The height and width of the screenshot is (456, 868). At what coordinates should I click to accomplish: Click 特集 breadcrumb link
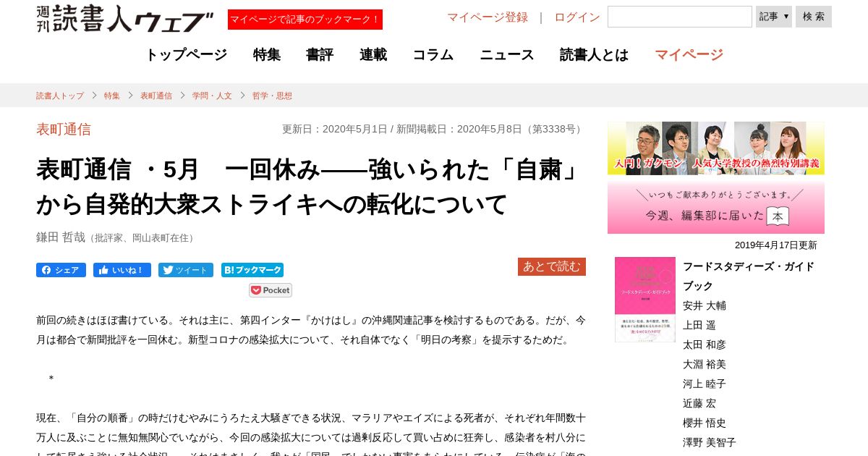[x=112, y=96]
